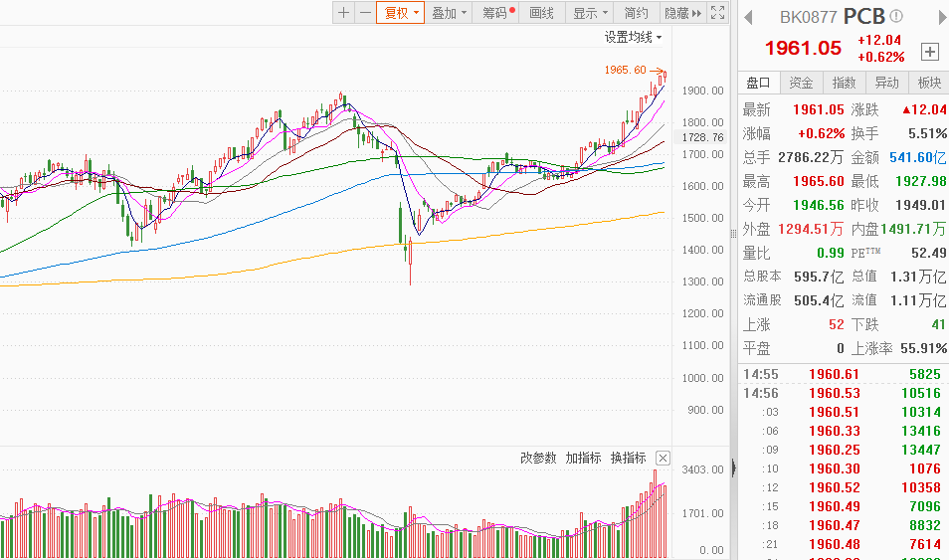Go to previous sector with left arrow
The width and height of the screenshot is (949, 560).
coord(747,17)
